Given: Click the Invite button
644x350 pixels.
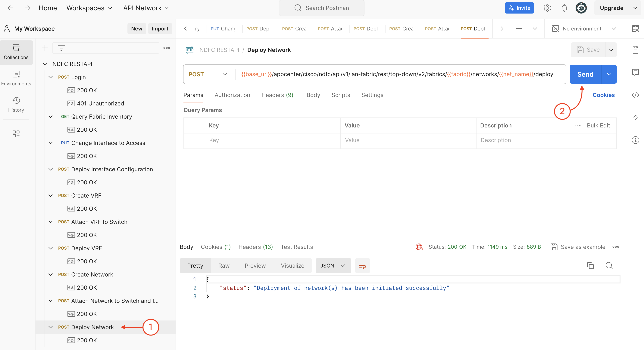Looking at the screenshot, I should 519,8.
